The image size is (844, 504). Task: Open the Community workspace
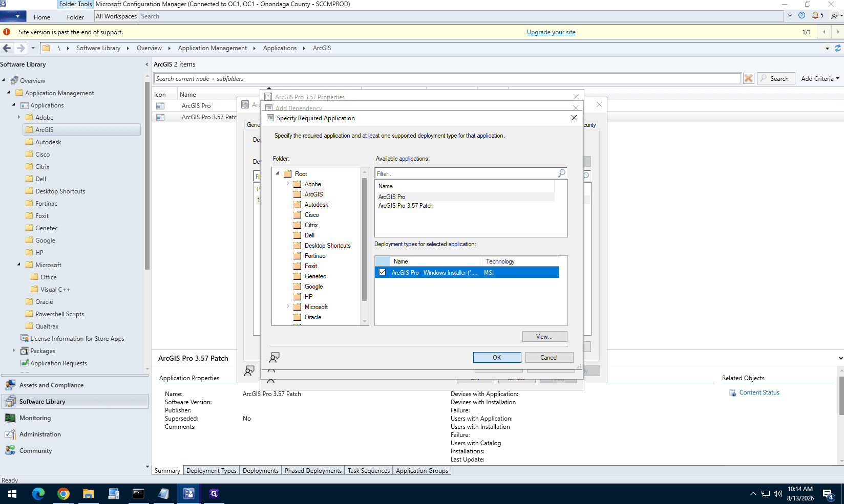click(75, 451)
